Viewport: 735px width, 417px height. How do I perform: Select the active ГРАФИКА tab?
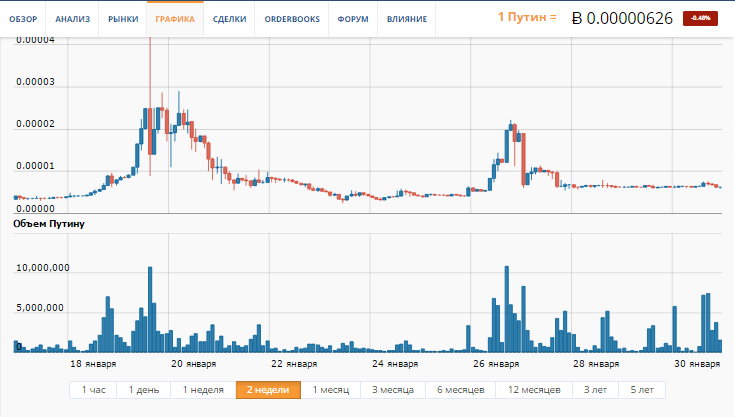pyautogui.click(x=175, y=19)
